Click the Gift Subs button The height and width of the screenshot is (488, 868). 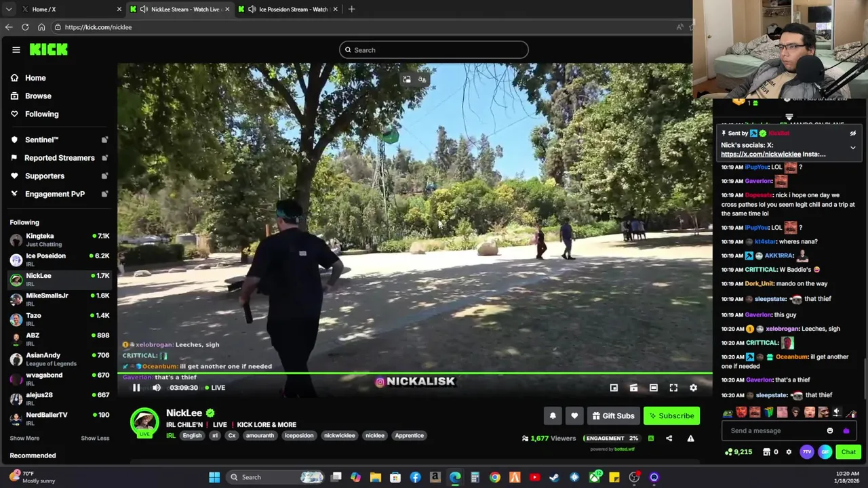tap(613, 415)
